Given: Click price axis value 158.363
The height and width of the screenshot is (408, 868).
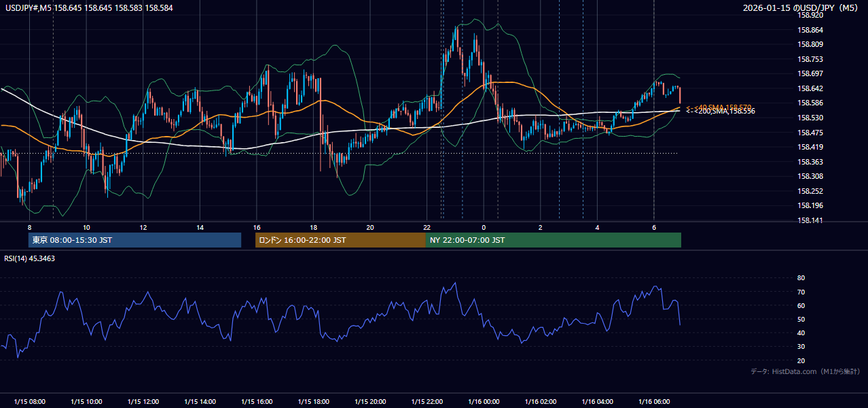Looking at the screenshot, I should (x=810, y=162).
